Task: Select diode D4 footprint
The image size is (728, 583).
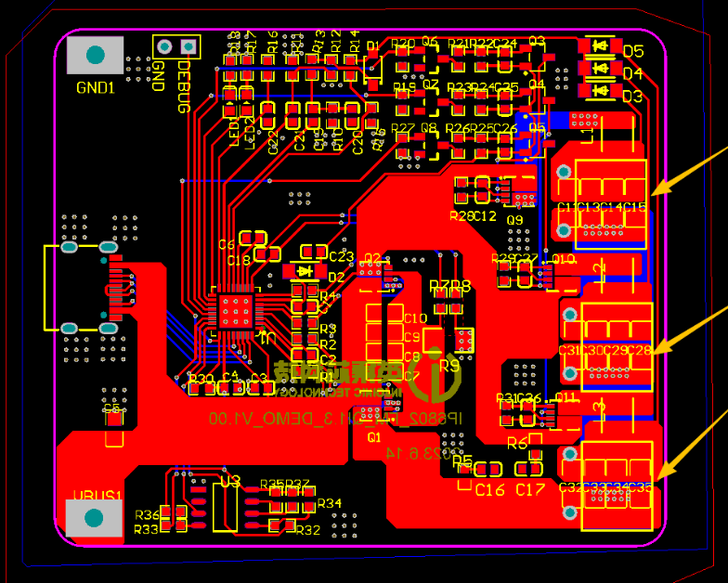Action: (x=600, y=68)
